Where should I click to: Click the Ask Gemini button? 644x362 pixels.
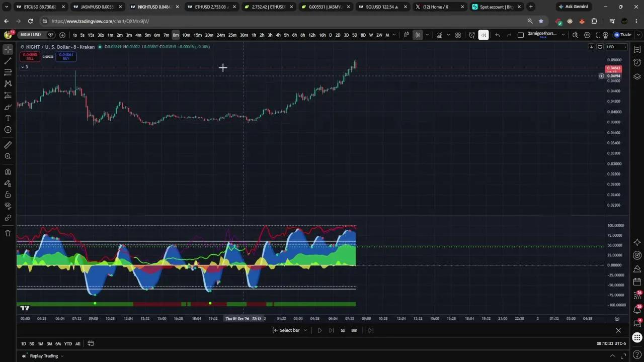click(x=573, y=7)
